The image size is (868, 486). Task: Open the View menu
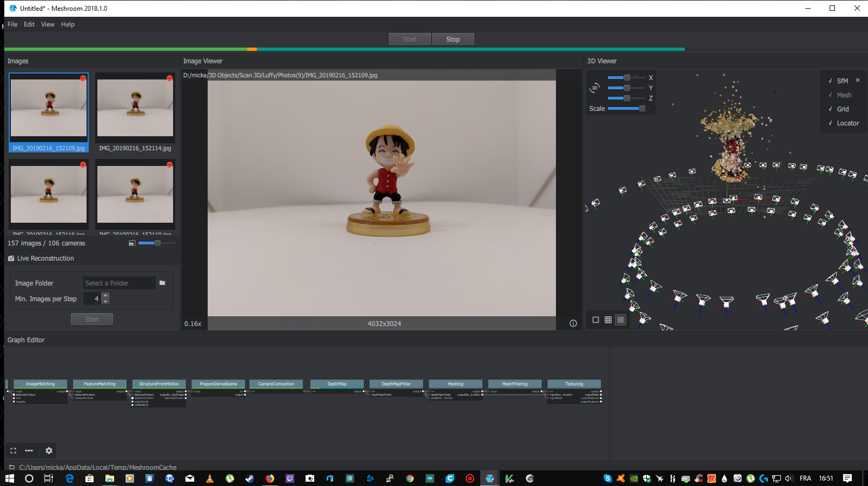(48, 24)
